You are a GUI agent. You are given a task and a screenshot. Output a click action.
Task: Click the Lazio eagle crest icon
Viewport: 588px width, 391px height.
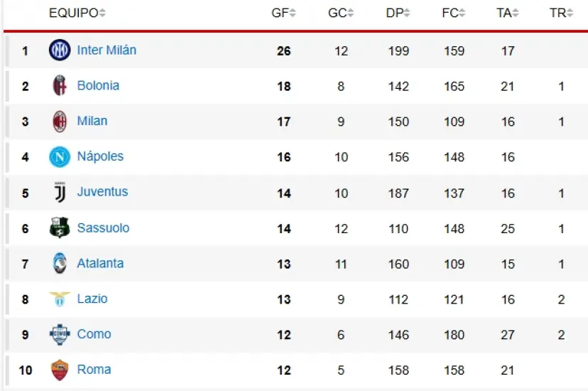point(60,299)
